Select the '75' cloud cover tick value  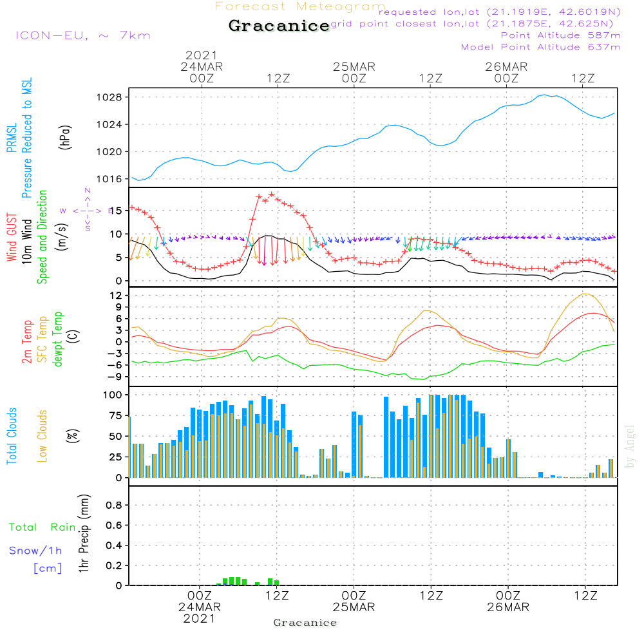(x=116, y=415)
